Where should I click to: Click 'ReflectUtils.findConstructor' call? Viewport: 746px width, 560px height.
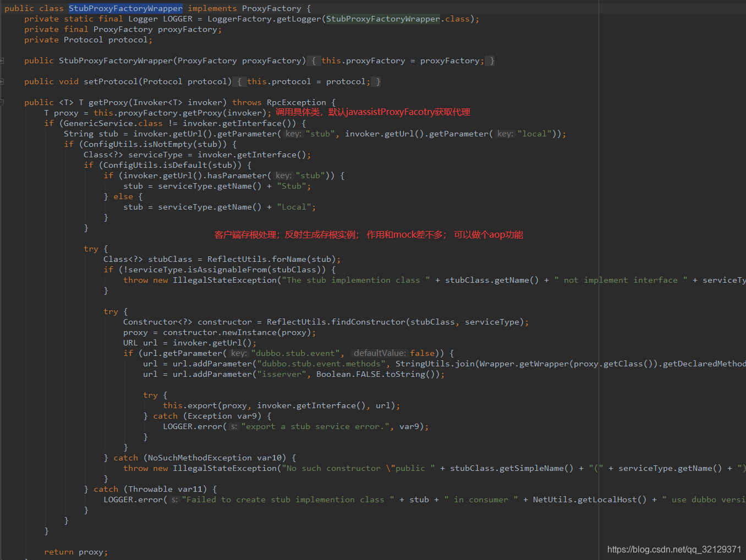[x=336, y=322]
